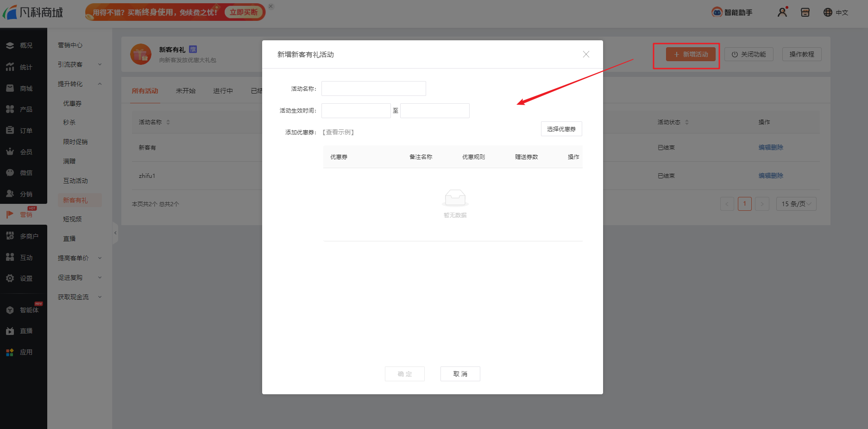The image size is (868, 429).
Task: Toggle the 关闭功能 power button
Action: [x=748, y=54]
